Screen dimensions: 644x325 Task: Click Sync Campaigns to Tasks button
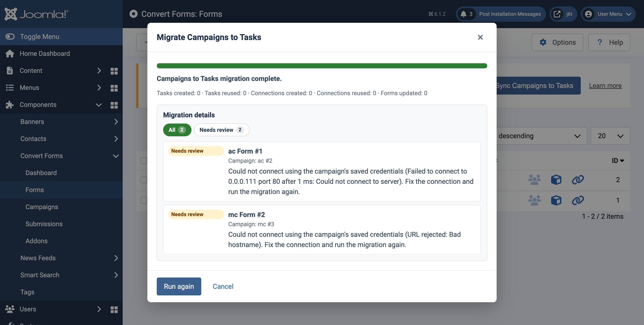pos(538,85)
